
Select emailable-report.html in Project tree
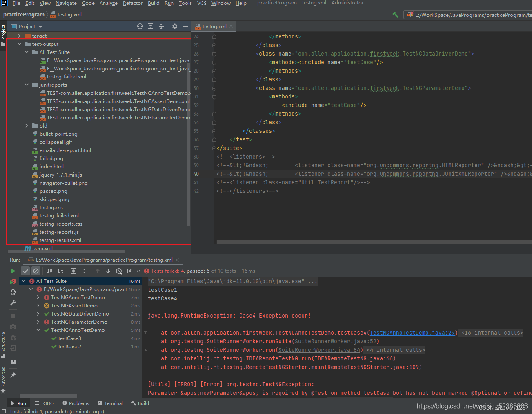[x=65, y=150]
